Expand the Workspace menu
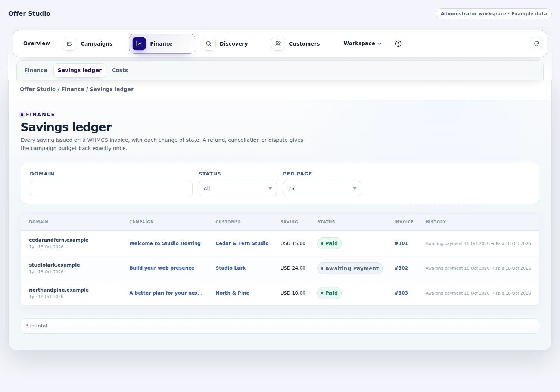This screenshot has width=560, height=392. 363,44
